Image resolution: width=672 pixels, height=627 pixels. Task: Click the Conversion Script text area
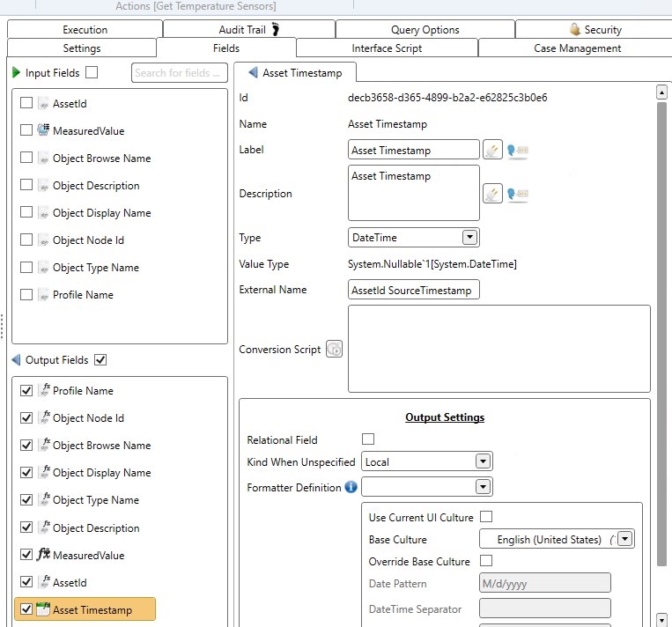pos(499,349)
